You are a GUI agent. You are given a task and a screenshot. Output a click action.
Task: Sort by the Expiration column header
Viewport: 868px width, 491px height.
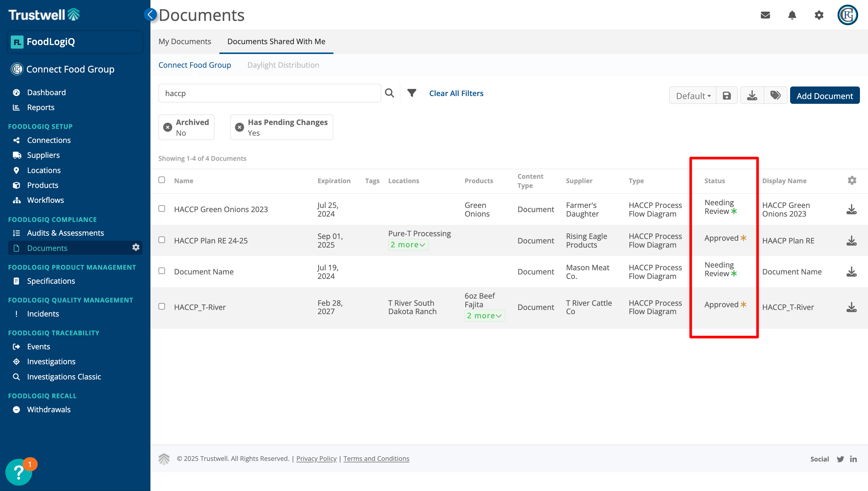pos(334,181)
